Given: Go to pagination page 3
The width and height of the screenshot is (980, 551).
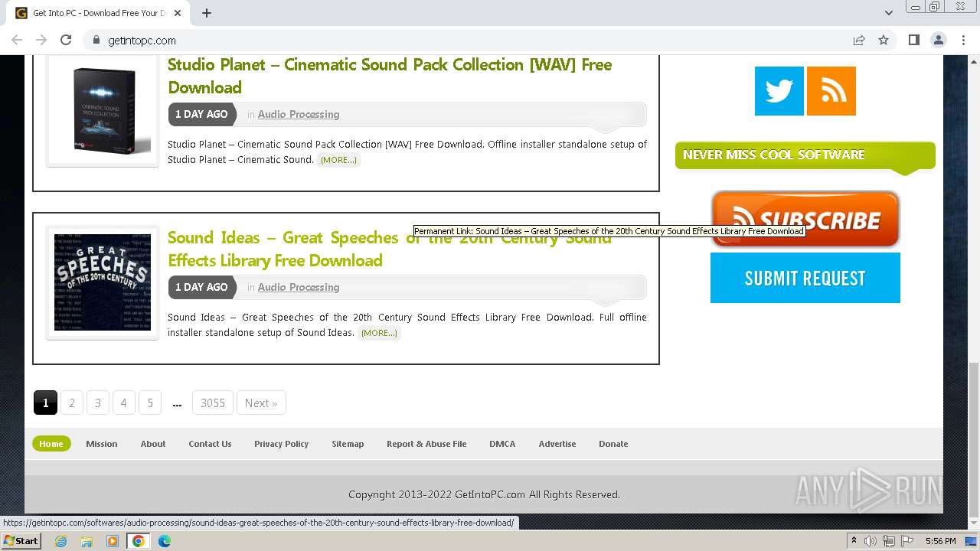Looking at the screenshot, I should [x=98, y=403].
